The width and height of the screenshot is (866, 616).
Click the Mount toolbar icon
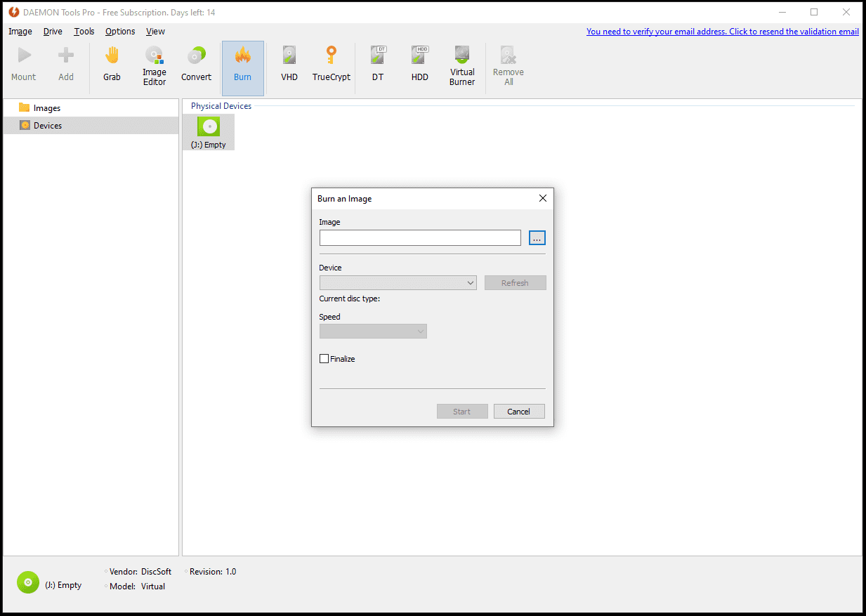tap(24, 65)
